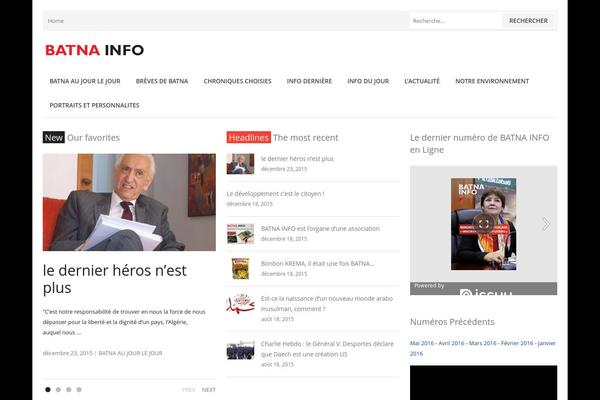The height and width of the screenshot is (400, 600).
Task: Open 'Le développement c'est le citoyen !' article
Action: pyautogui.click(x=276, y=194)
